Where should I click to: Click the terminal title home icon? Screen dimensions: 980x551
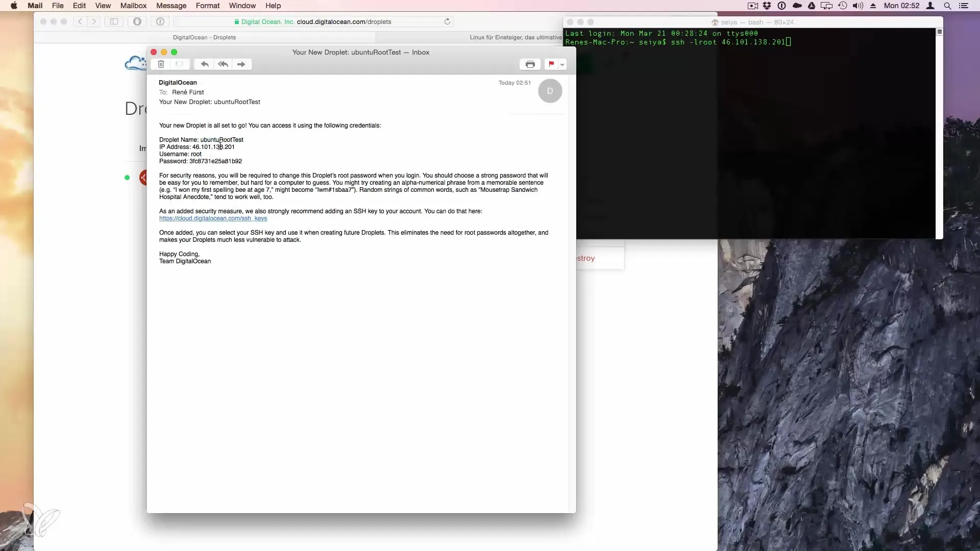pyautogui.click(x=715, y=22)
